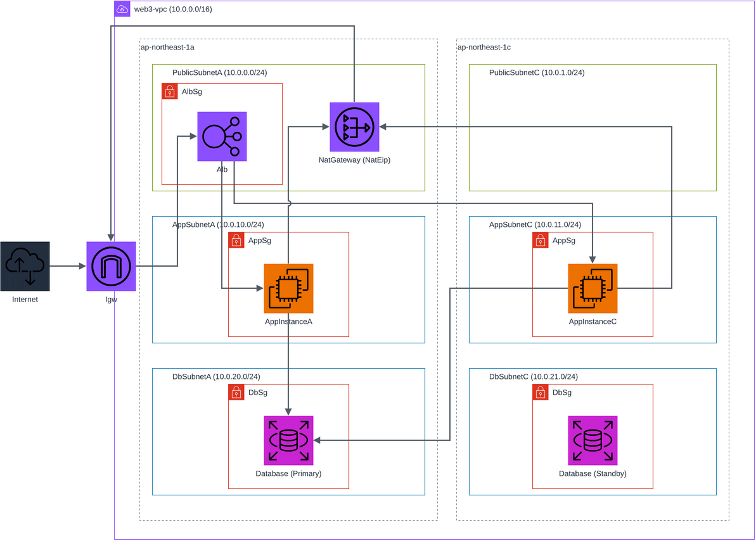756x541 pixels.
Task: Select the 'web3-vpc (10.0.0.0/16)' label
Action: click(173, 9)
